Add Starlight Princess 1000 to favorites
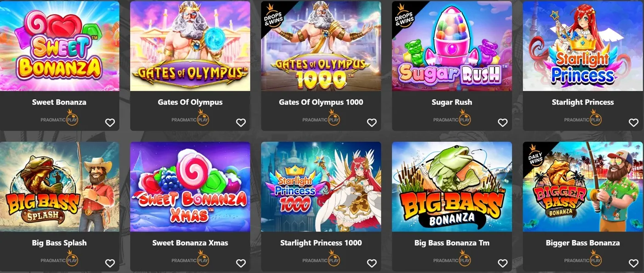Image resolution: width=644 pixels, height=273 pixels. [x=372, y=263]
